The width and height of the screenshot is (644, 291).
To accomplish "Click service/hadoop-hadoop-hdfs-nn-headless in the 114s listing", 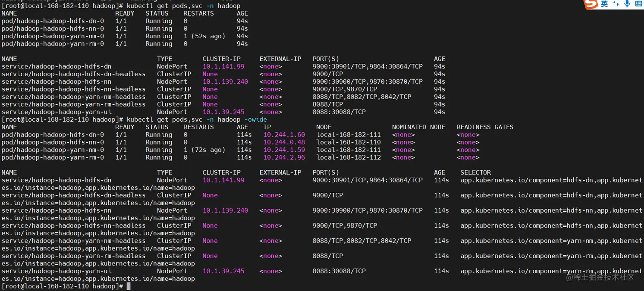I will tap(74, 226).
